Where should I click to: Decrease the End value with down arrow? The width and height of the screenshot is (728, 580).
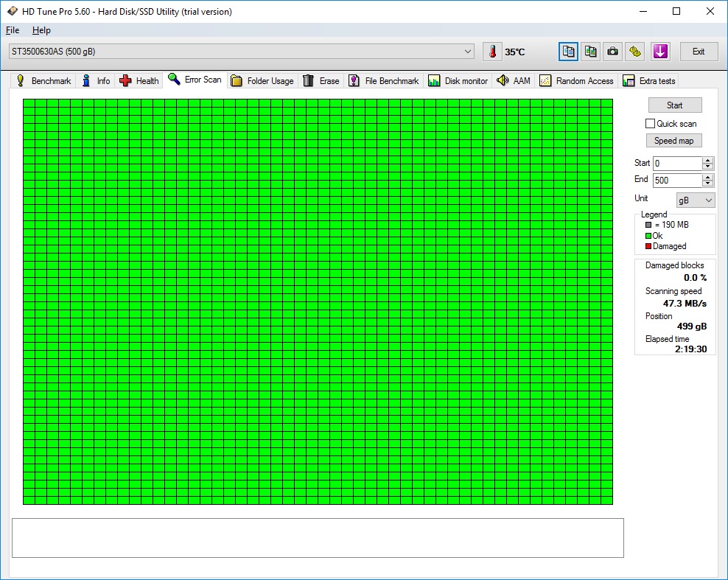(x=708, y=184)
